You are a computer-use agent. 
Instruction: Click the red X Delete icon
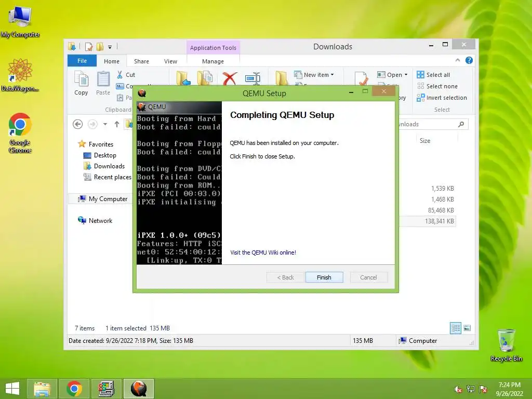[x=230, y=78]
